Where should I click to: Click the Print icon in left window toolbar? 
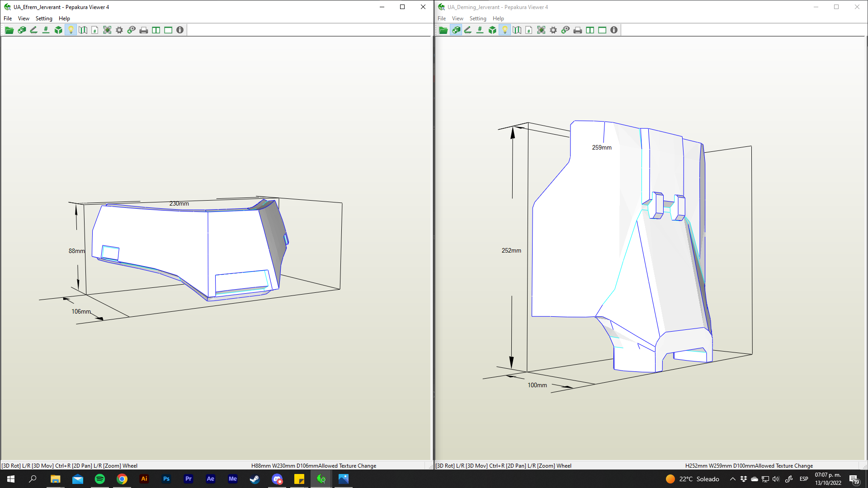pyautogui.click(x=144, y=30)
